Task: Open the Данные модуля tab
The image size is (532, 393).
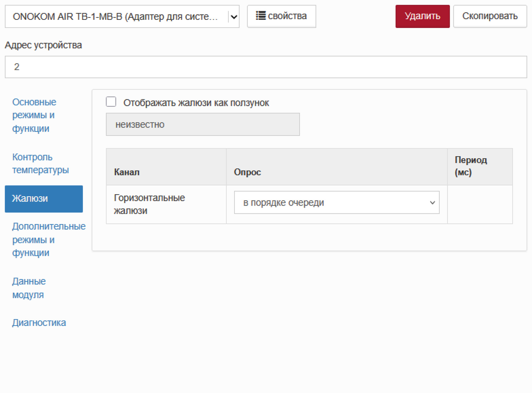Action: click(x=29, y=288)
